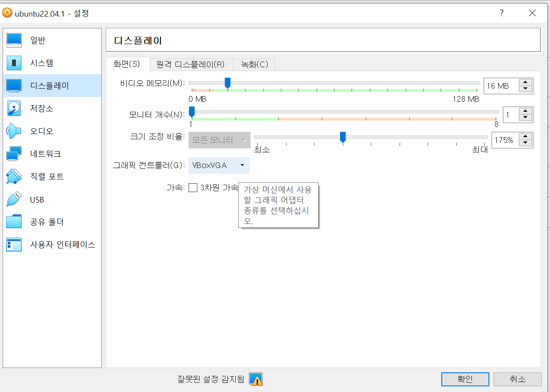Open the 그래픽 컨트롤러 VBoxVGA dropdown
Image resolution: width=550 pixels, height=392 pixels.
click(219, 165)
